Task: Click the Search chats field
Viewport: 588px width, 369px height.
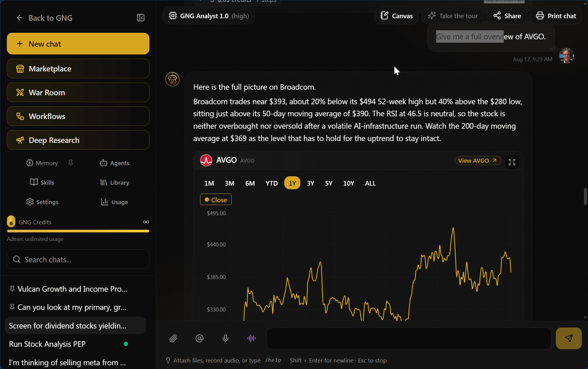Action: coord(78,259)
